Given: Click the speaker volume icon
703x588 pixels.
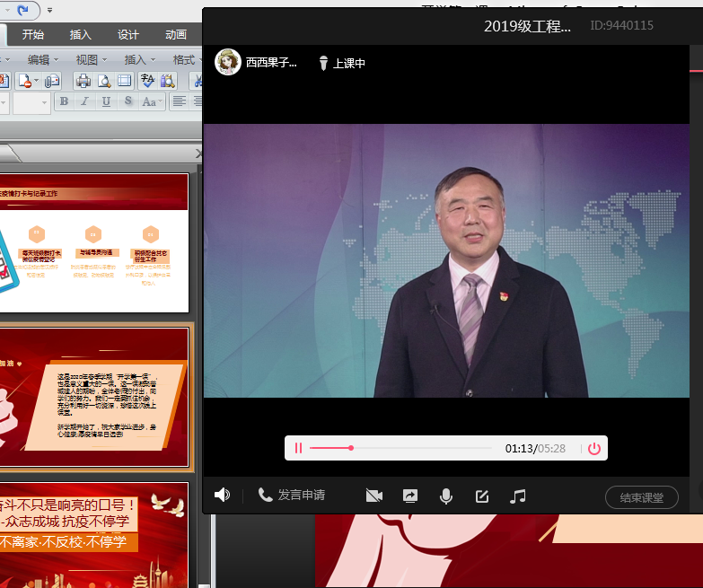Looking at the screenshot, I should 223,495.
